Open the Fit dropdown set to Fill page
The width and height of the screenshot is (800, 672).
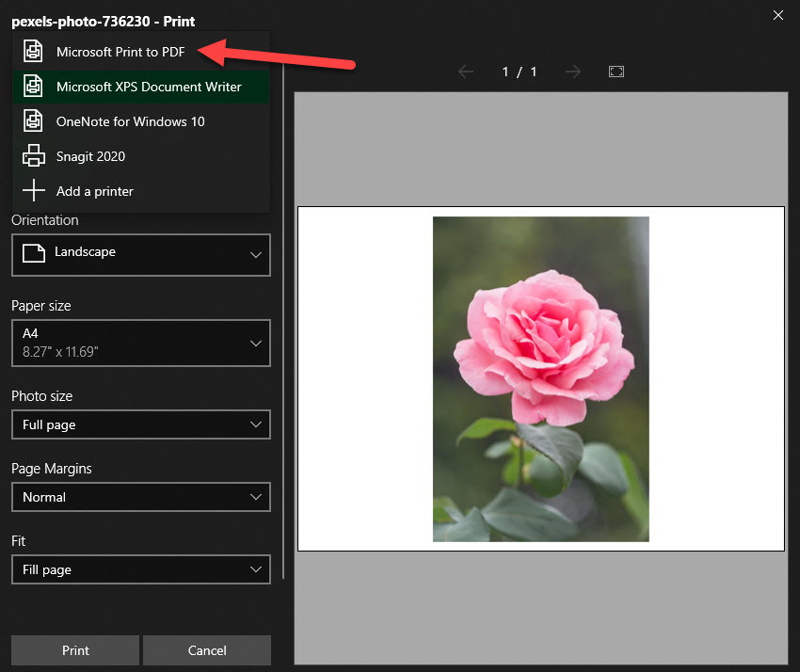pyautogui.click(x=141, y=569)
